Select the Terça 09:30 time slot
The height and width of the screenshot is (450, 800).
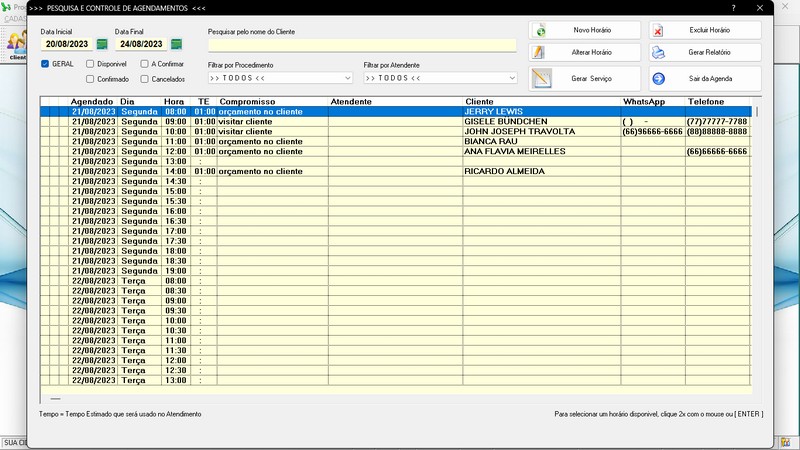pos(395,311)
